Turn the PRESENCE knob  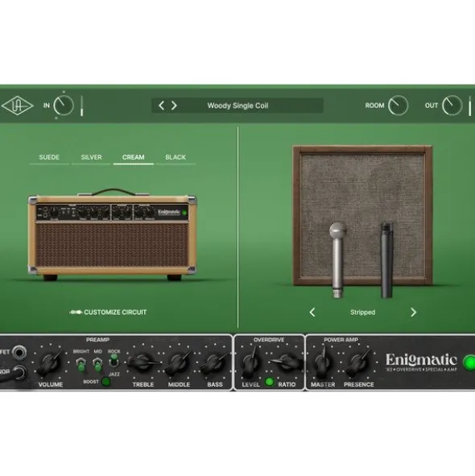point(359,362)
